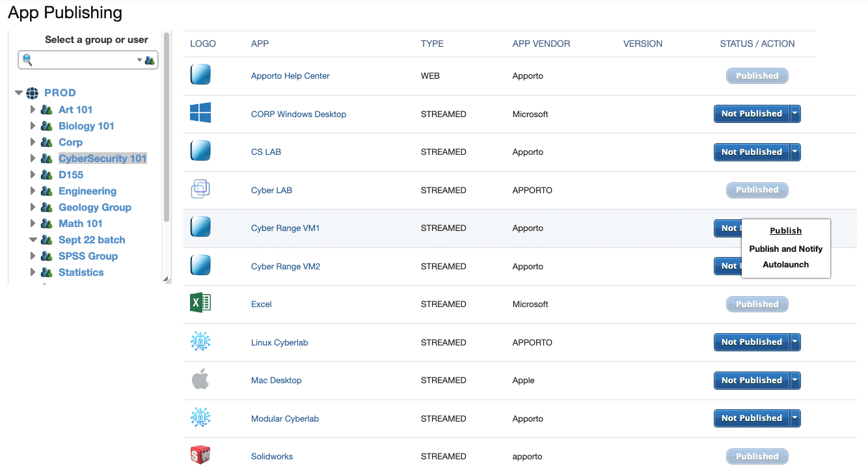Collapse the Sept 22 batch group
Image resolution: width=868 pixels, height=473 pixels.
tap(33, 239)
